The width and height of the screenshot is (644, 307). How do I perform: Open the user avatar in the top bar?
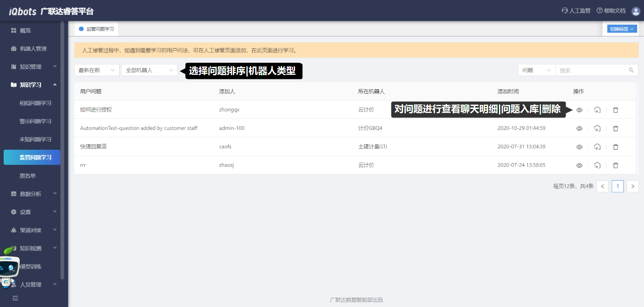coord(635,11)
